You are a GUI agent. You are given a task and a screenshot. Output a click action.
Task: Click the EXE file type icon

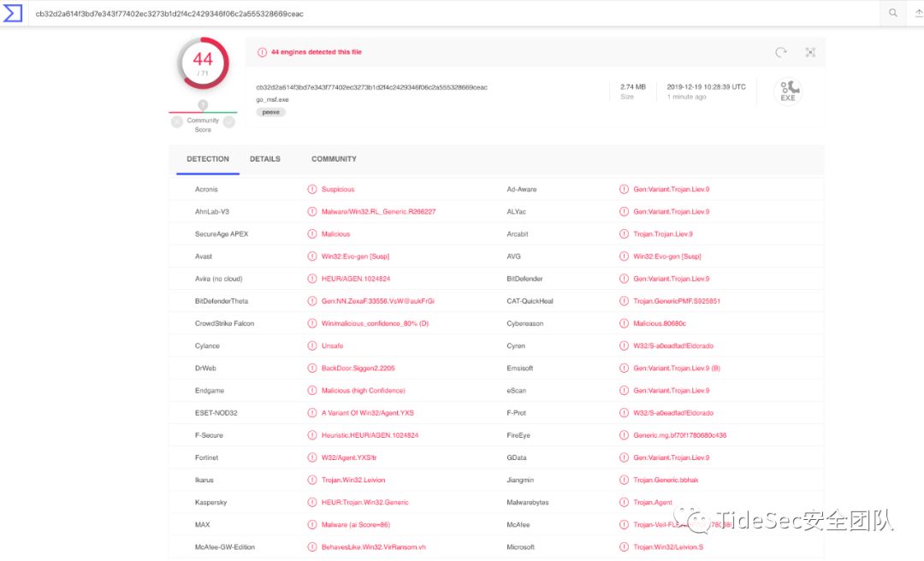pyautogui.click(x=788, y=91)
